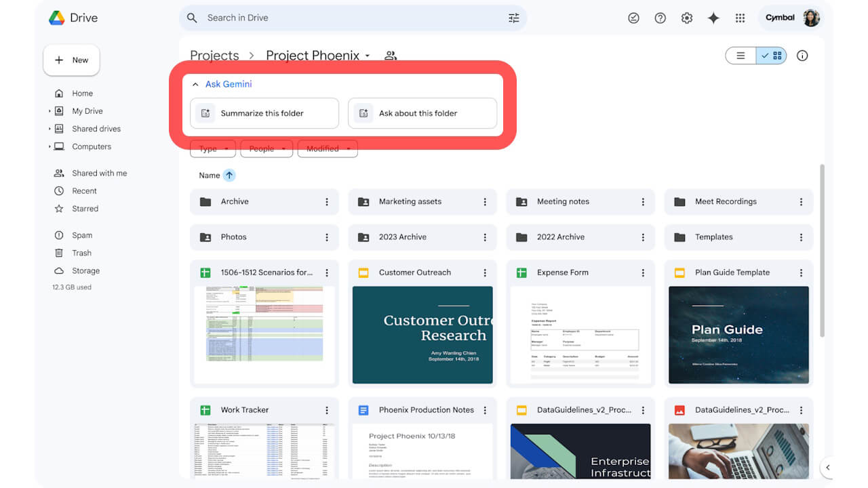Switch to grid layout view

[772, 56]
